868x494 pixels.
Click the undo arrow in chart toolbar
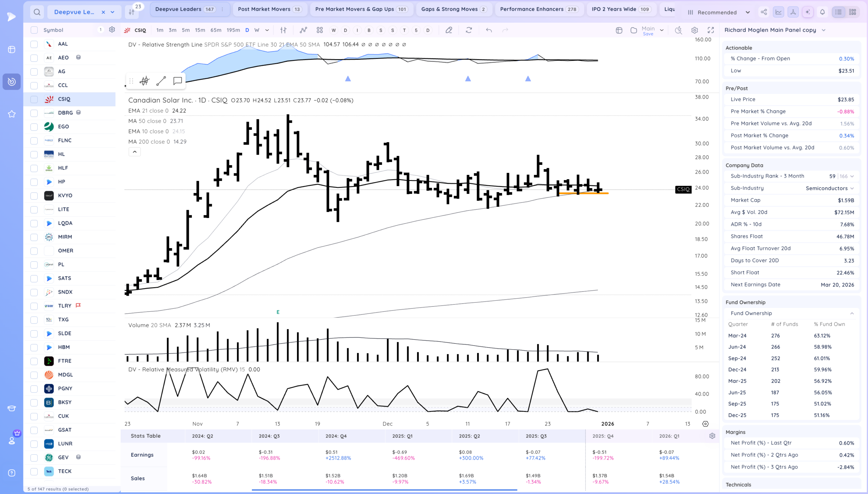(x=489, y=30)
